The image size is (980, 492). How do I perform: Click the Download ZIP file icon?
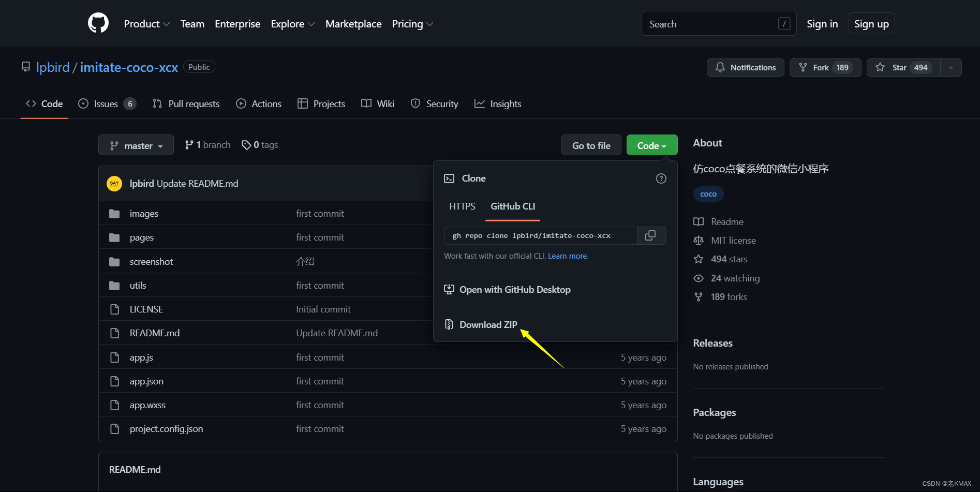(x=449, y=325)
